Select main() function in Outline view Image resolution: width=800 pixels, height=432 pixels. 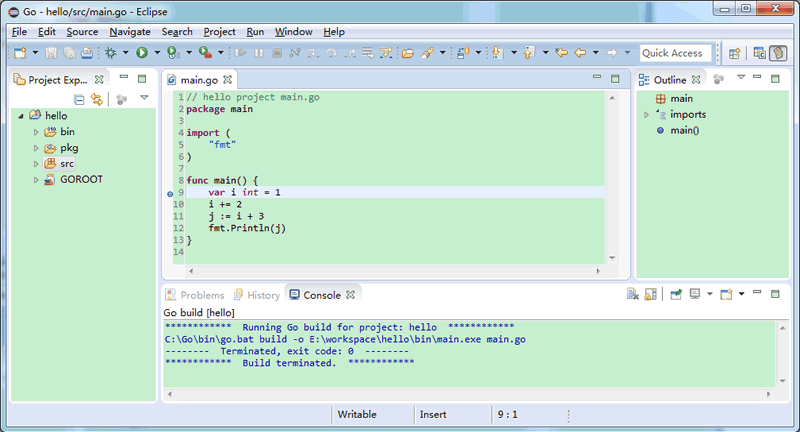[684, 130]
